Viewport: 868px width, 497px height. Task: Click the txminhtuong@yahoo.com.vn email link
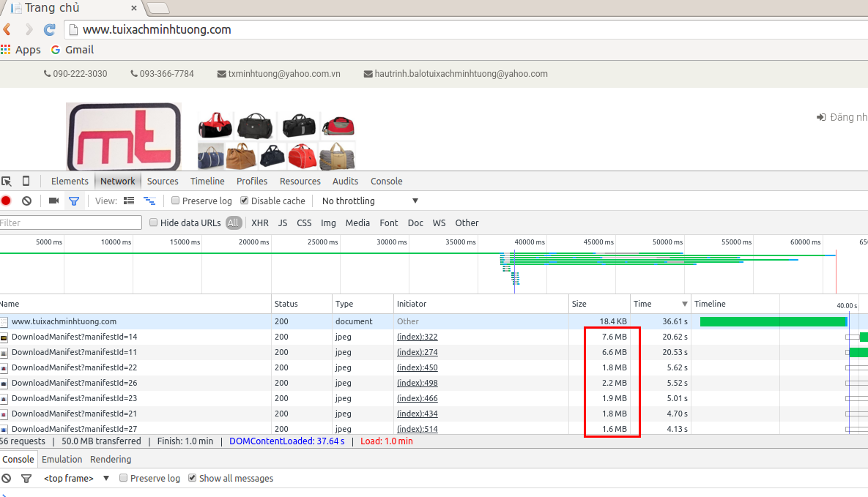click(x=284, y=74)
